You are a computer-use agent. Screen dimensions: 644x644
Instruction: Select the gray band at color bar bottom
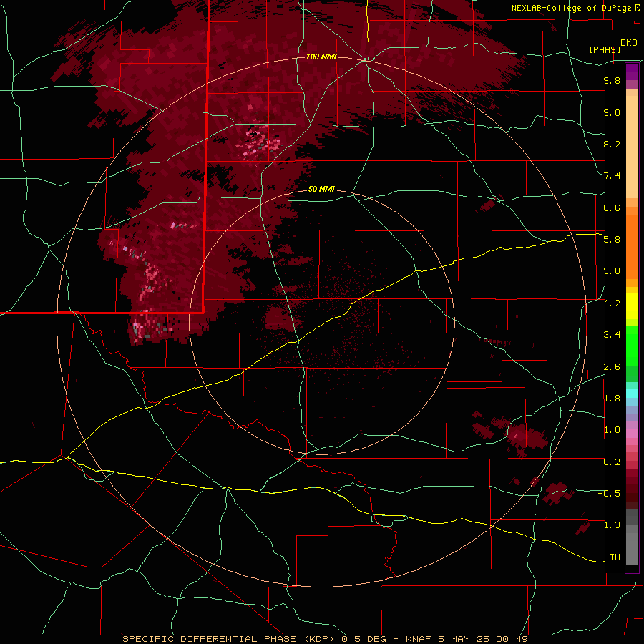632,546
